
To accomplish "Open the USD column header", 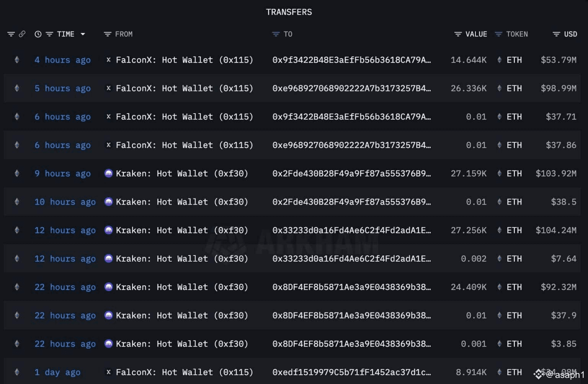I will (x=570, y=34).
